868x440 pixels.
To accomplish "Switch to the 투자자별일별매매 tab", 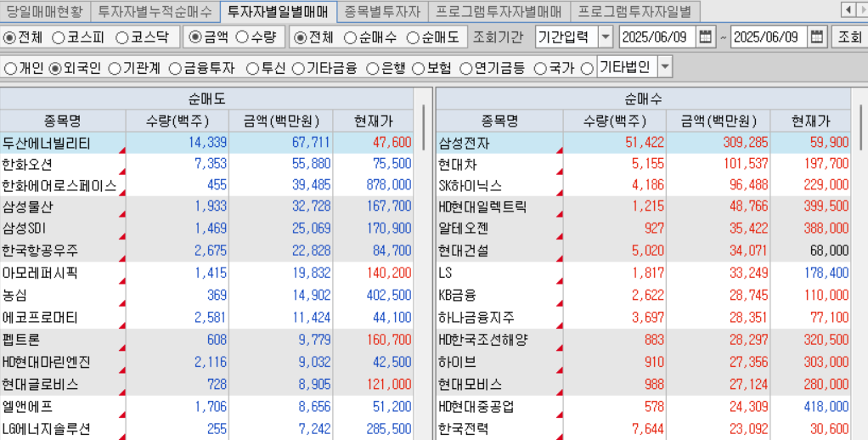I will (x=278, y=11).
